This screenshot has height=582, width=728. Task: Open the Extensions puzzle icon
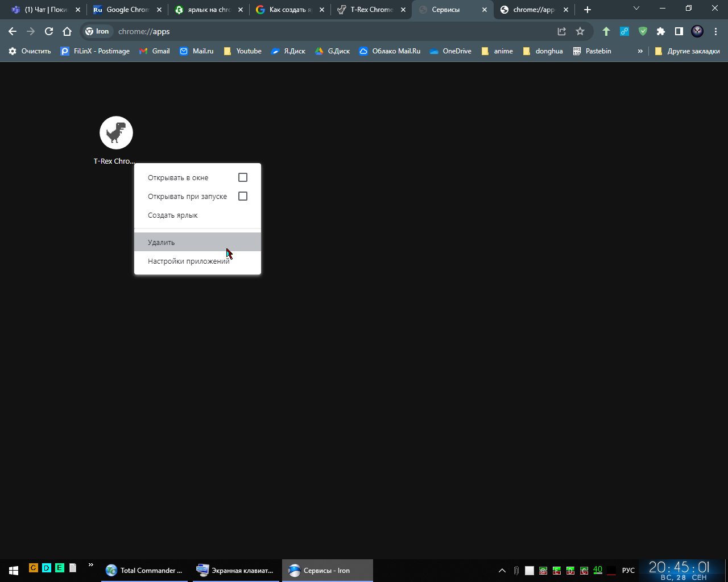coord(661,32)
